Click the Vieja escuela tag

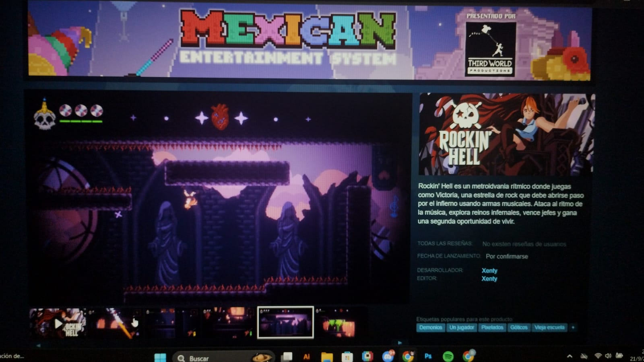(549, 327)
